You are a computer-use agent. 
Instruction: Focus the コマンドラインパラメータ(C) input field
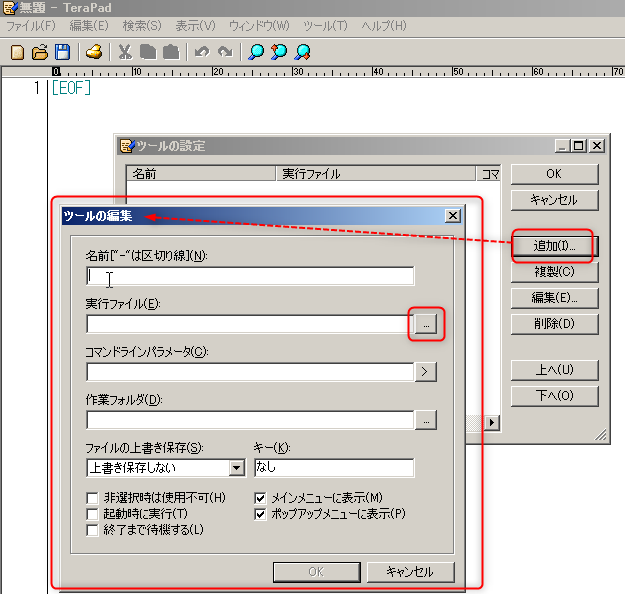(x=250, y=372)
